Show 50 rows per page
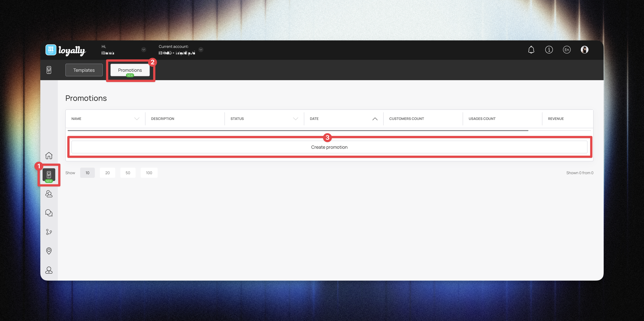 [x=128, y=173]
